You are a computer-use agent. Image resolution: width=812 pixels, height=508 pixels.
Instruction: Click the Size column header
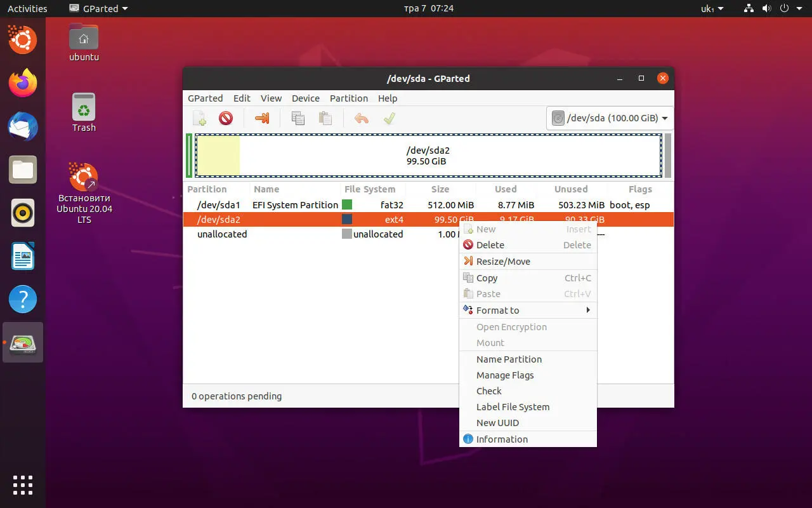[x=440, y=189]
